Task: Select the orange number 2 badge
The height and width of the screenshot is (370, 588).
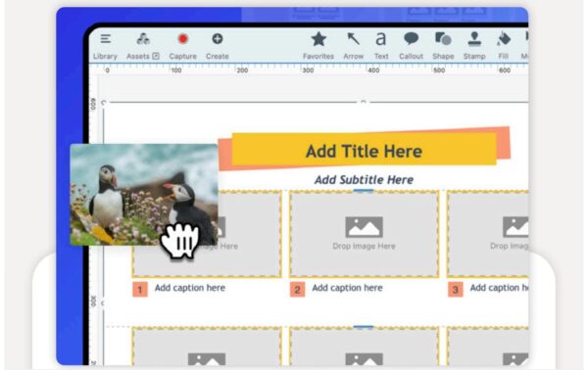Action: click(x=297, y=290)
